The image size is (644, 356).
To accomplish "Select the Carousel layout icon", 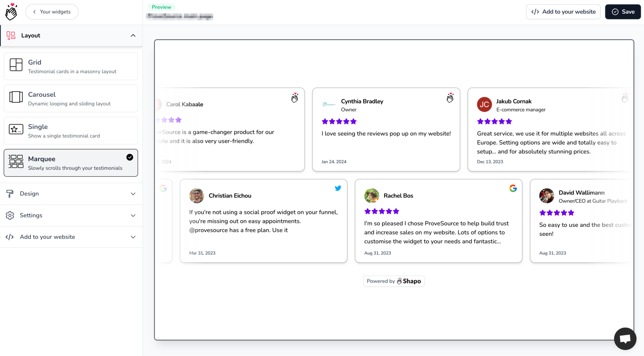I will coord(16,98).
